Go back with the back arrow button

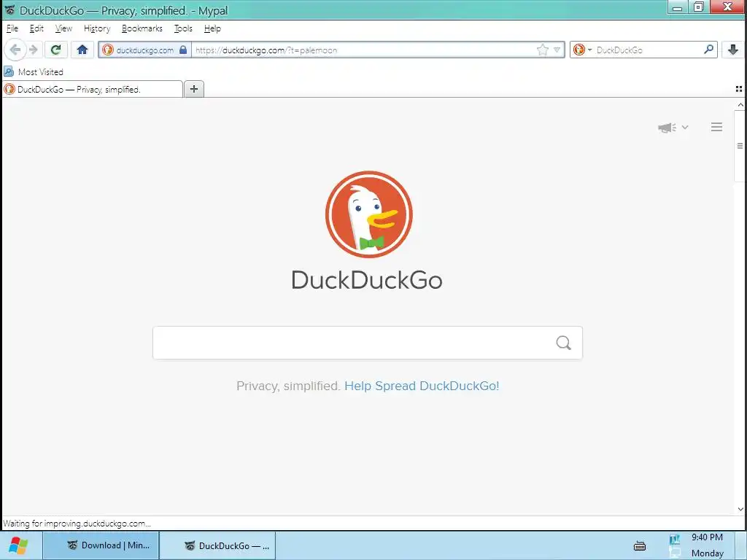coord(15,50)
